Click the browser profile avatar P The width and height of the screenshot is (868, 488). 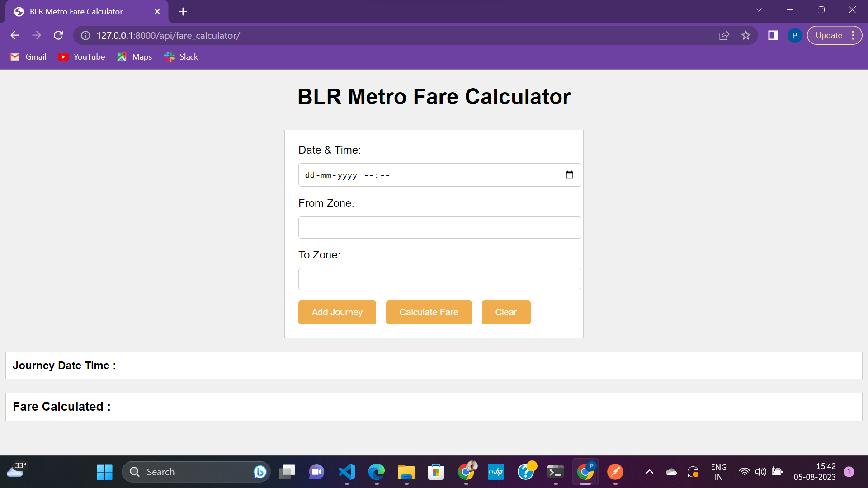pyautogui.click(x=794, y=35)
